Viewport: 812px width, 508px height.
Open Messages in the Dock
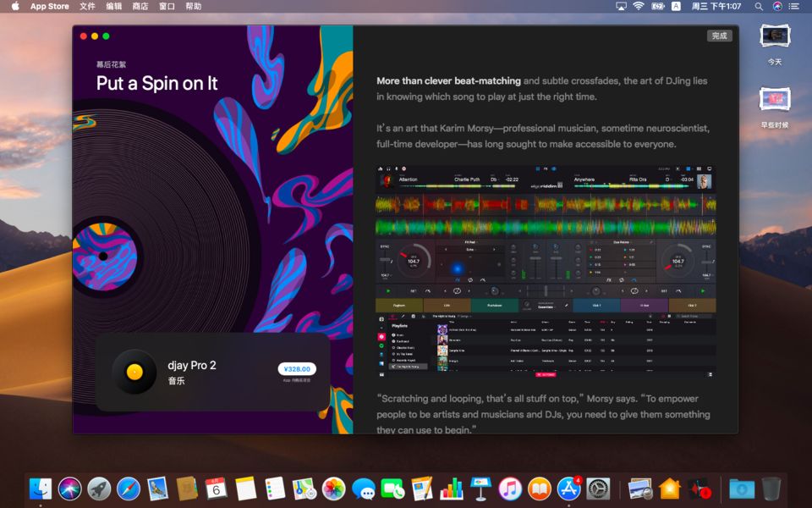coord(363,489)
